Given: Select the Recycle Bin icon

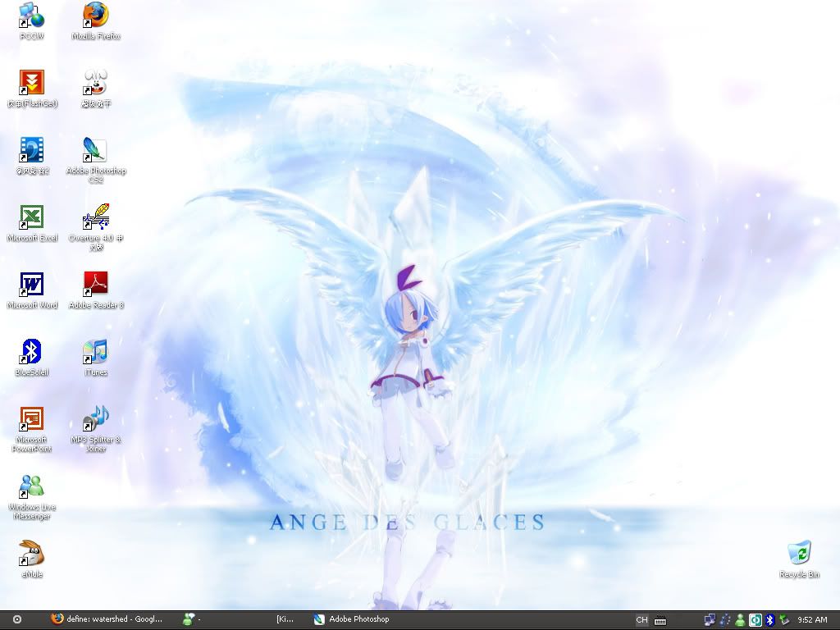Looking at the screenshot, I should click(x=799, y=555).
